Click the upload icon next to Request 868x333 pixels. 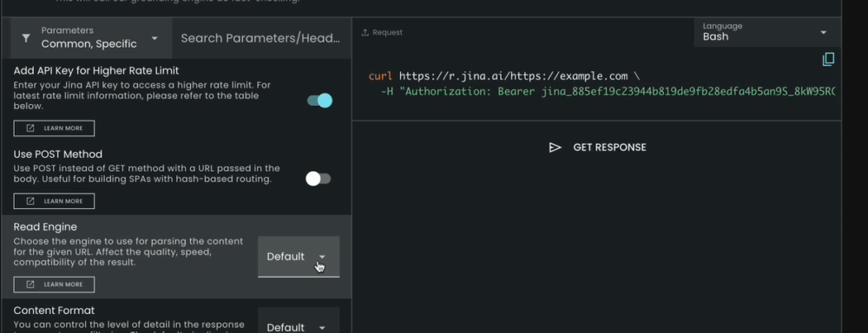[x=365, y=33]
